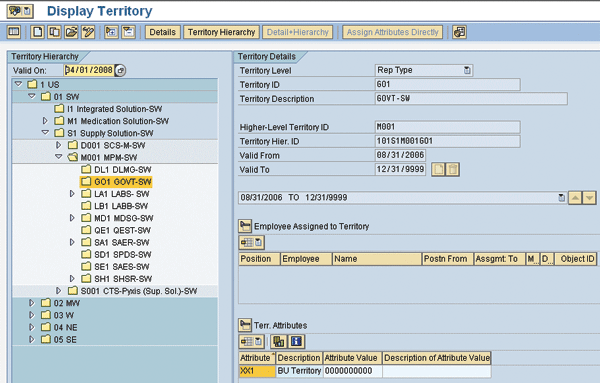Viewport: 600px width, 383px height.
Task: Click the attributes toolbar icon left of info
Action: [x=279, y=341]
